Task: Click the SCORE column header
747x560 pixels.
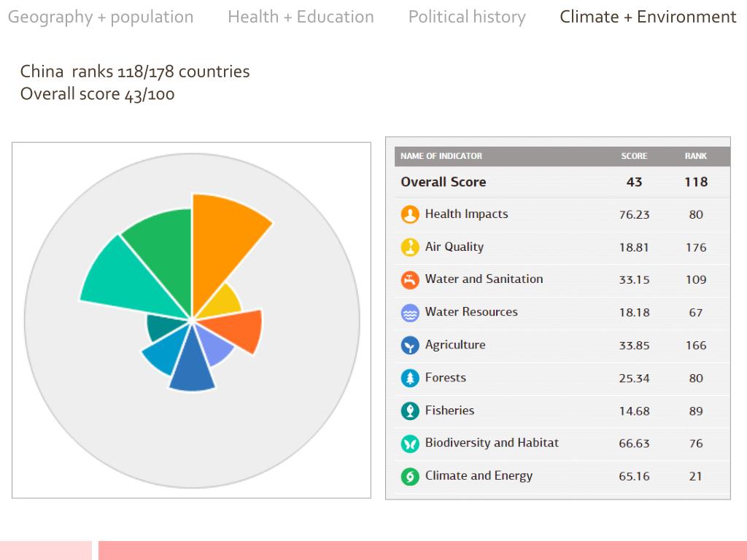Action: (634, 156)
